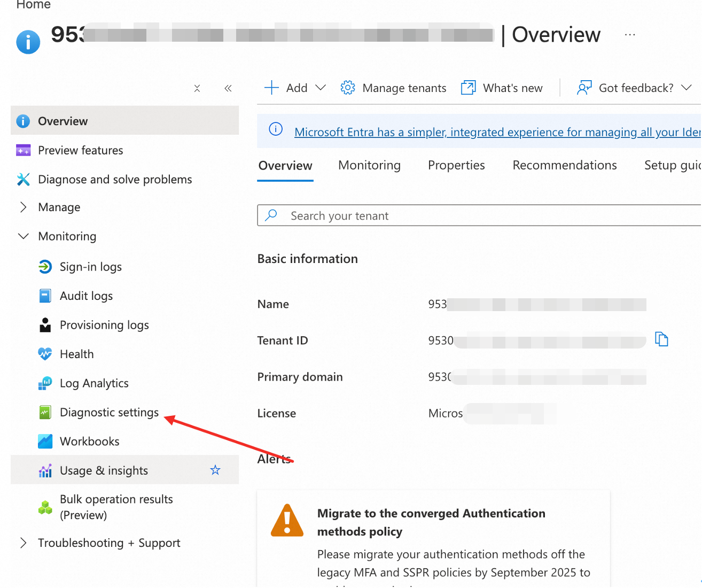Image resolution: width=702 pixels, height=588 pixels.
Task: Click the Home breadcrumb
Action: tap(33, 5)
